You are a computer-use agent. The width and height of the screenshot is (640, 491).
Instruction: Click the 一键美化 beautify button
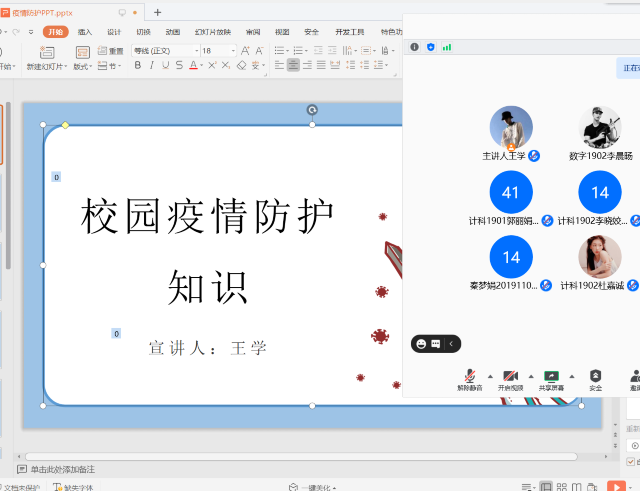point(313,487)
